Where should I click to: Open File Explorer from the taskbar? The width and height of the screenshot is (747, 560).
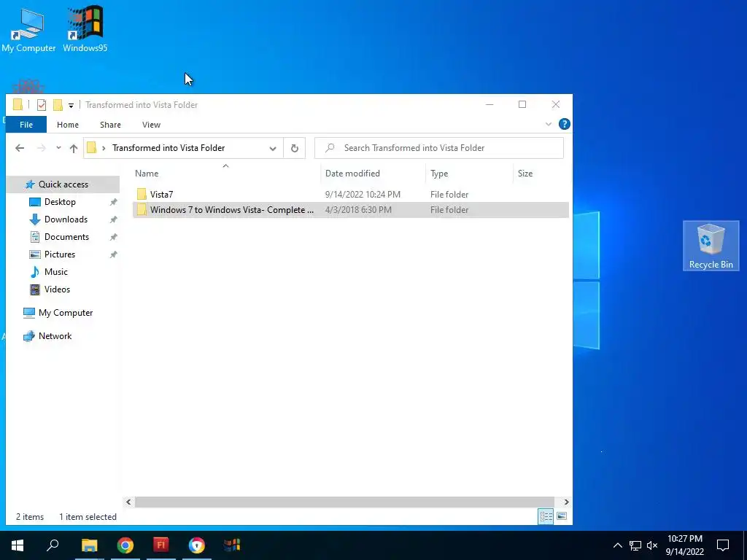89,545
